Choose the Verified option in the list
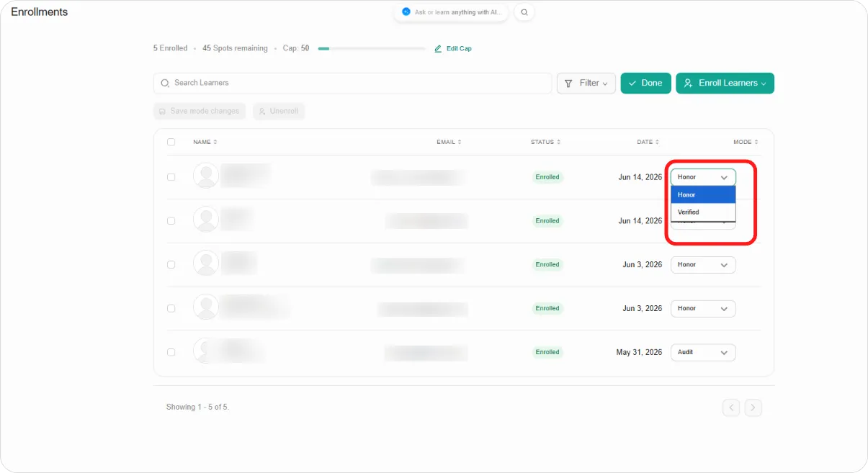This screenshot has width=868, height=473. pos(703,212)
